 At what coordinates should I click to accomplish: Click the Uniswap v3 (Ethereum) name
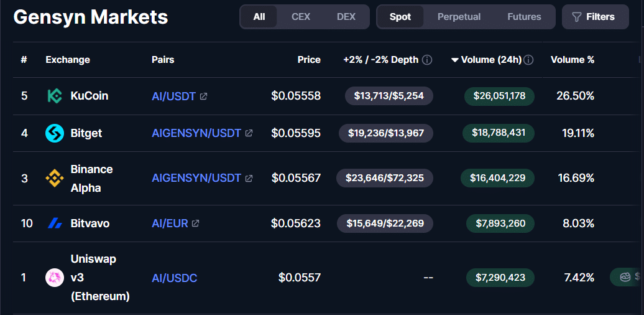100,278
